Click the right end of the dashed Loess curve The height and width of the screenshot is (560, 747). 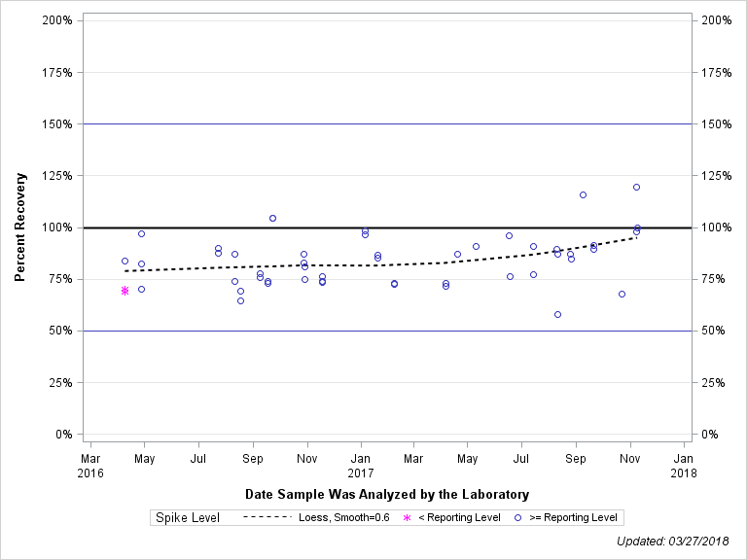point(636,237)
